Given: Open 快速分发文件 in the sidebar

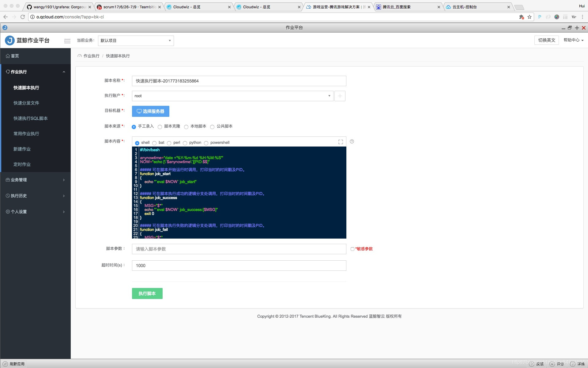Looking at the screenshot, I should (x=26, y=103).
